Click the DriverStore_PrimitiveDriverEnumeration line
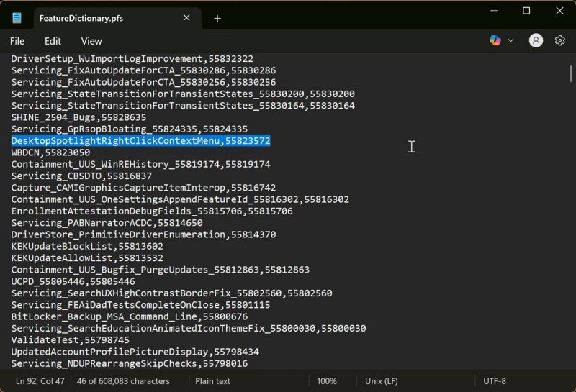The width and height of the screenshot is (576, 392). point(143,234)
